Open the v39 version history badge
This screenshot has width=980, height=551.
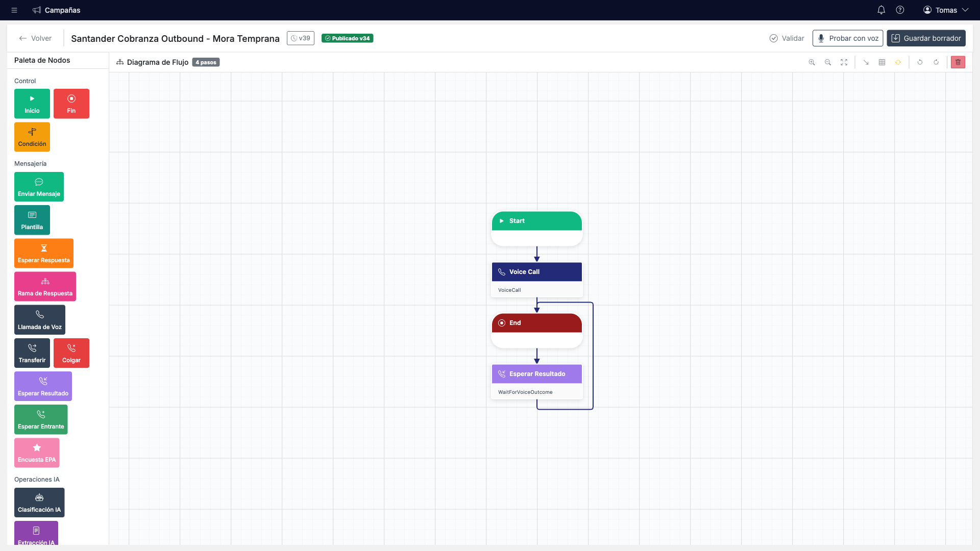click(x=301, y=38)
